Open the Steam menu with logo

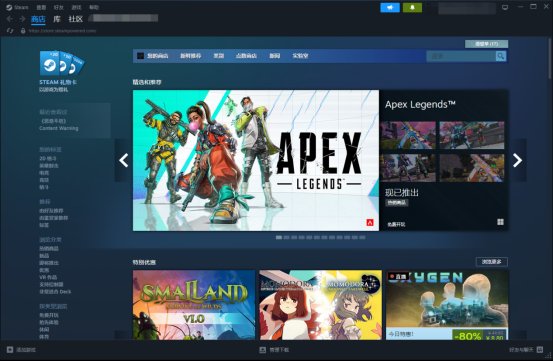pos(17,7)
